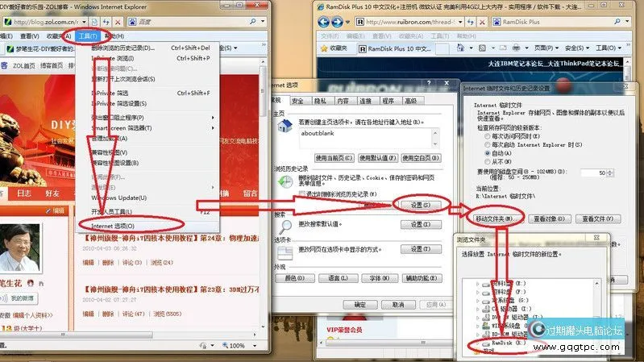
Task: Click 字体(N) appearance button
Action: tap(379, 278)
